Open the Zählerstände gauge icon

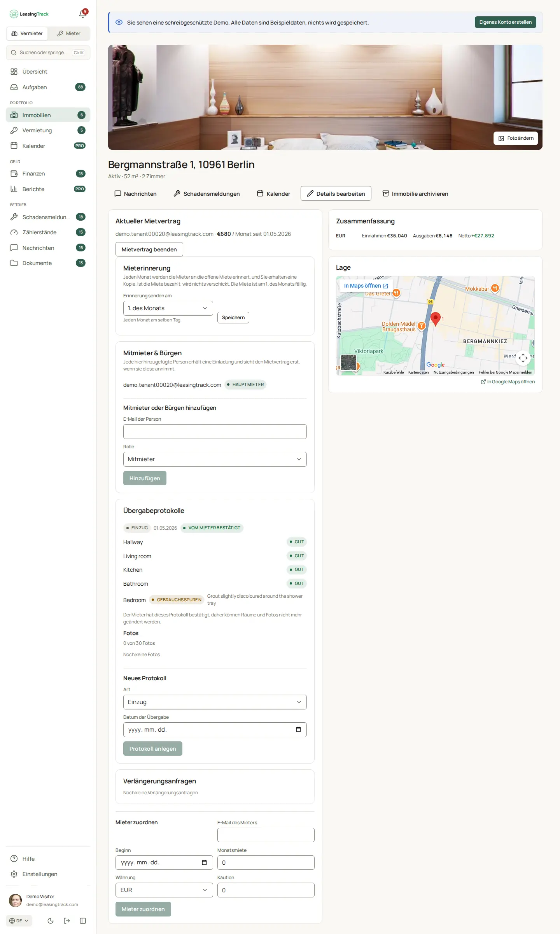(x=14, y=232)
